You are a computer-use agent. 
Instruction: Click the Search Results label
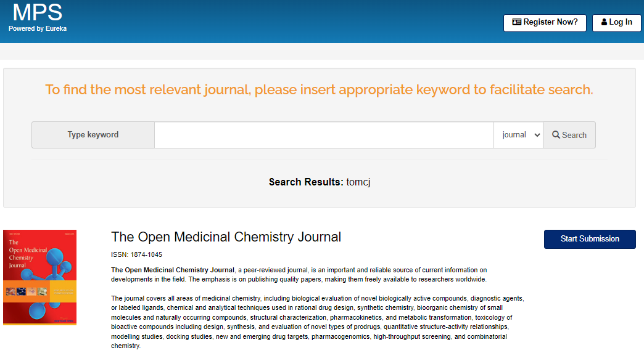pos(305,182)
